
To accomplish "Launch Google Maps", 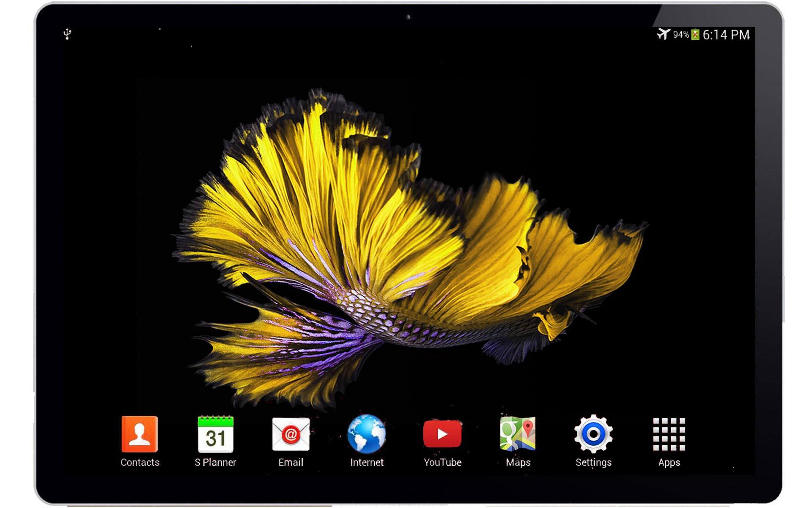I will pos(518,434).
